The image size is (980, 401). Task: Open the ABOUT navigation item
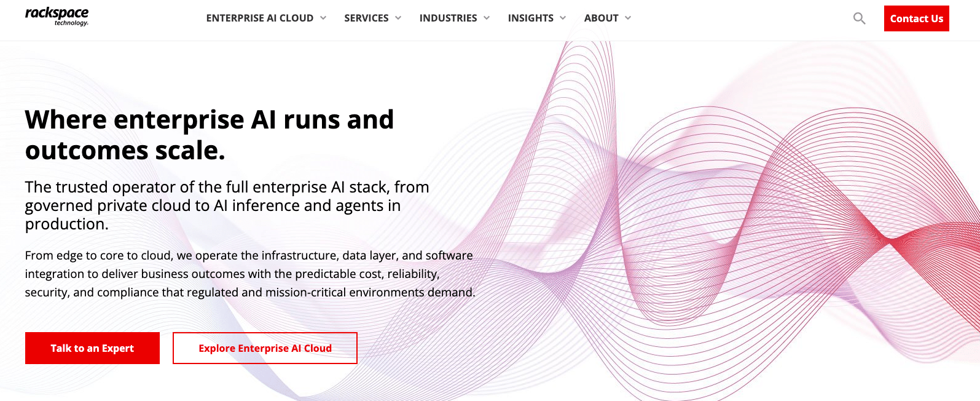pos(601,18)
